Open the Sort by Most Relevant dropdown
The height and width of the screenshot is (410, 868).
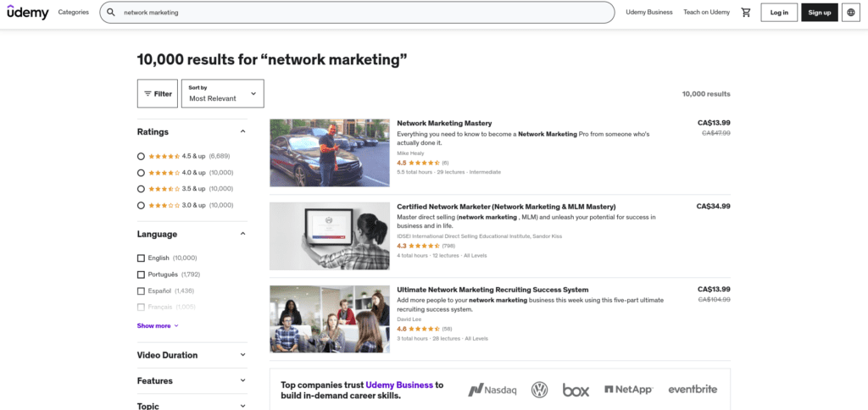[223, 93]
